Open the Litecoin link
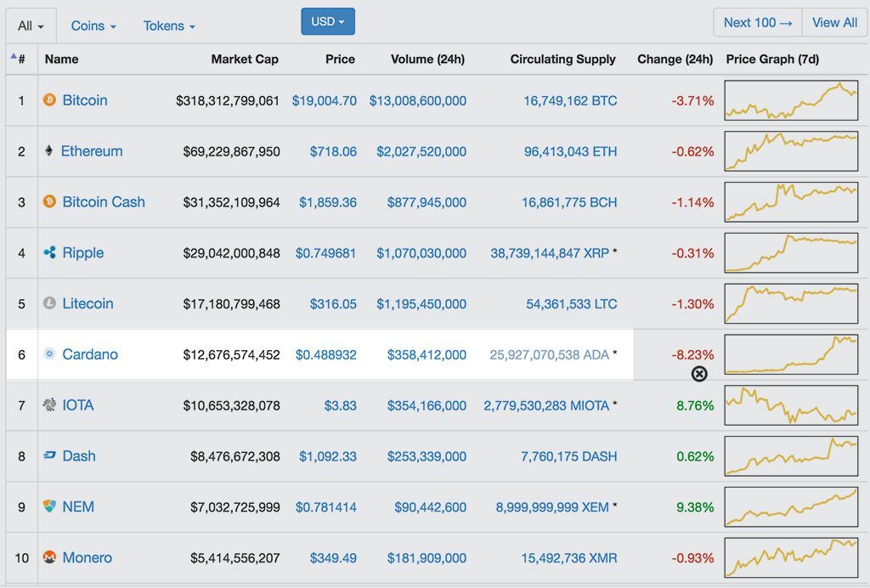The height and width of the screenshot is (588, 870). [x=88, y=303]
